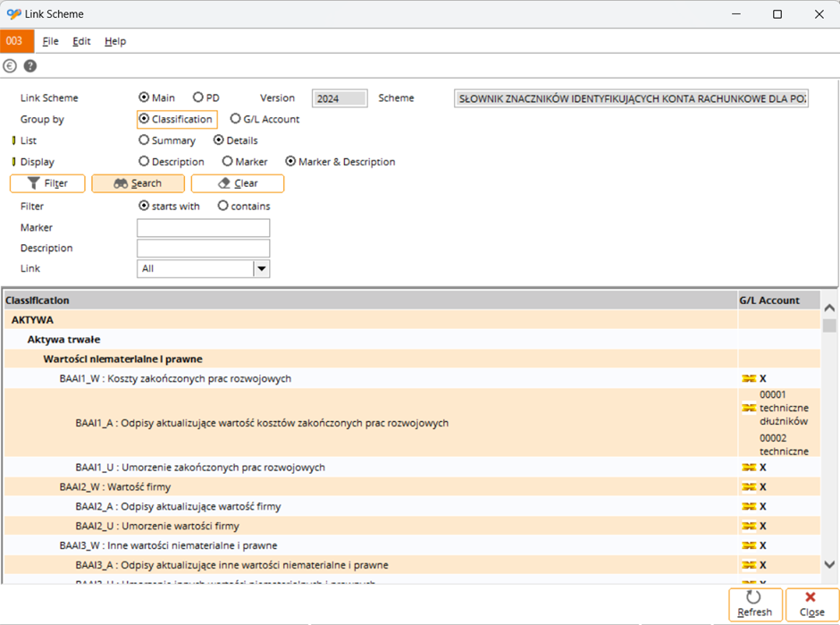Open the File menu

50,41
